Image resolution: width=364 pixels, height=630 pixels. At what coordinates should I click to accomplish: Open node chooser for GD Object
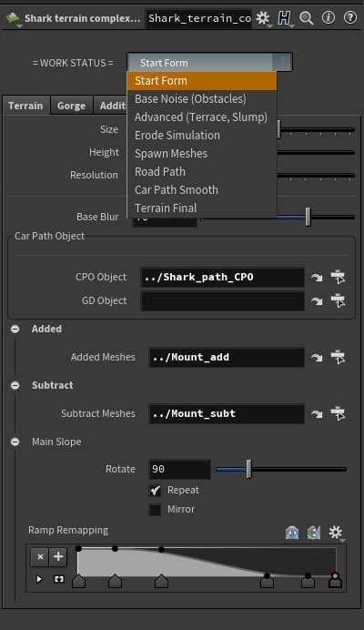tap(338, 301)
